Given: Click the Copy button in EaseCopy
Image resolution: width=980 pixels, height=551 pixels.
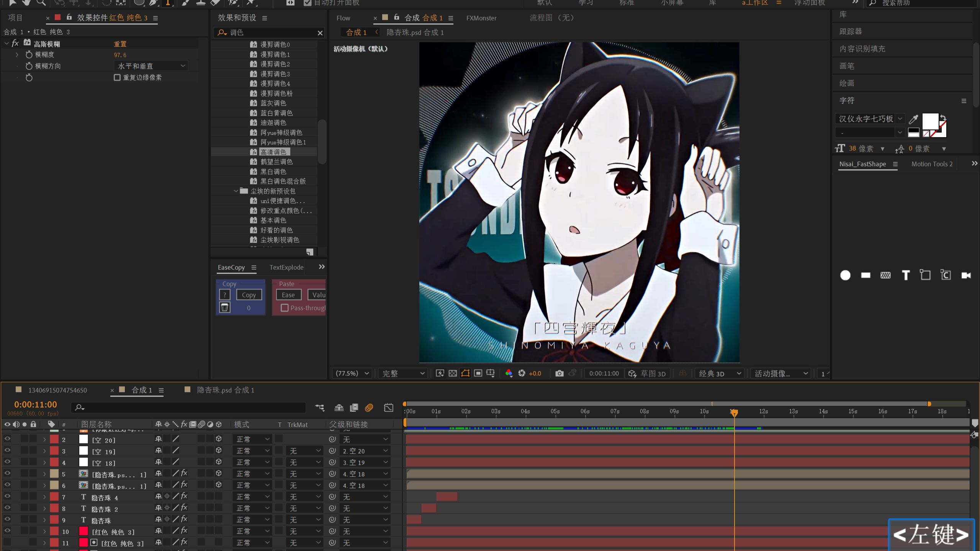Looking at the screenshot, I should pyautogui.click(x=249, y=295).
